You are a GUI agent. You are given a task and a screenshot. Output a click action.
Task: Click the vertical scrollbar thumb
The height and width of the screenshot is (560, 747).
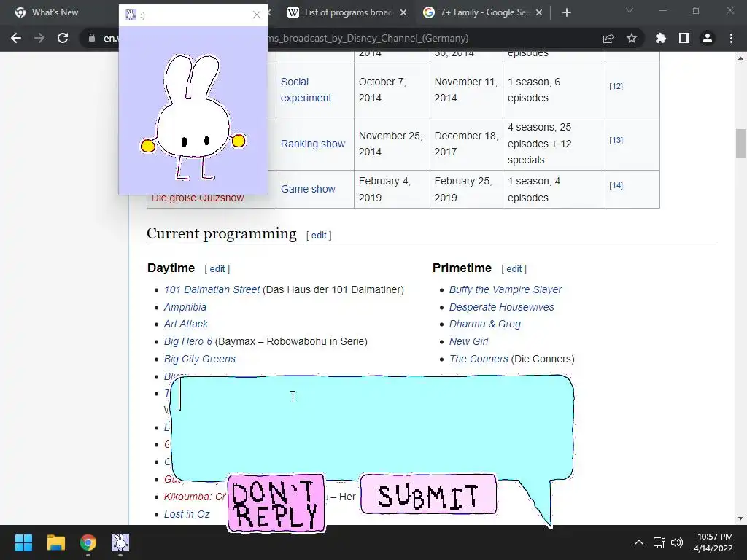coord(740,143)
